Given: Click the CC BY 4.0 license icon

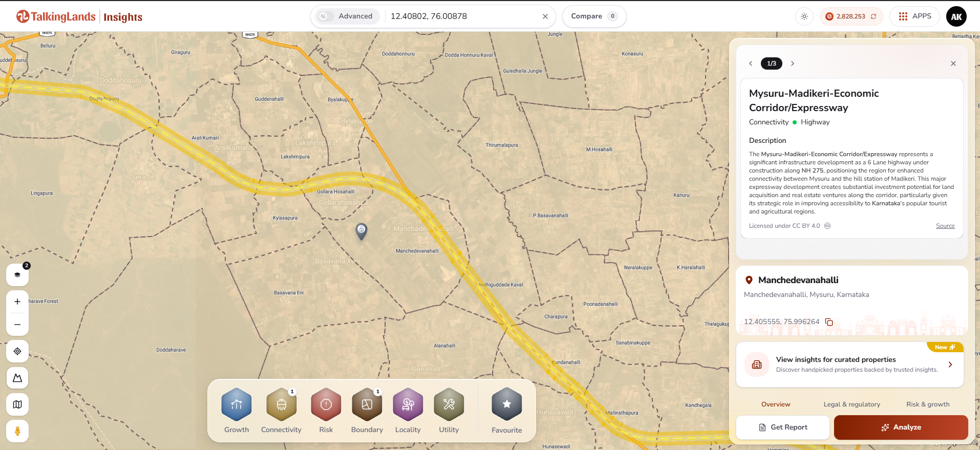Looking at the screenshot, I should (827, 226).
